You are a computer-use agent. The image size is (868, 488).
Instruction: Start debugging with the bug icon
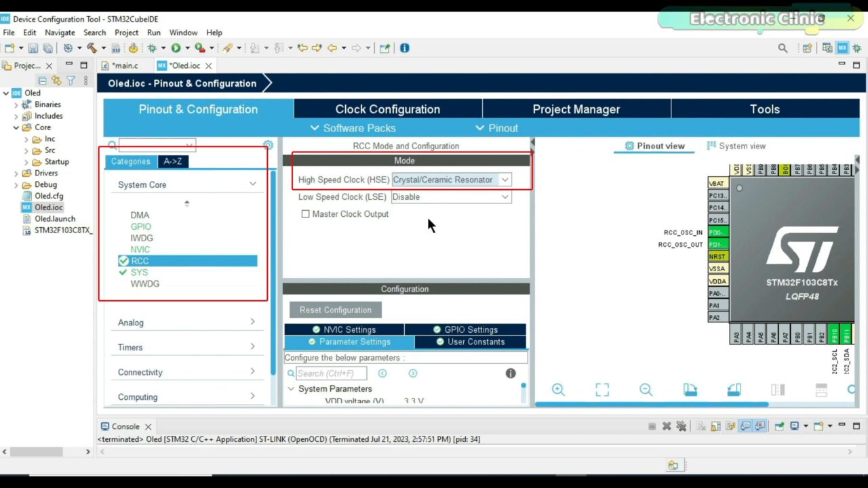[x=152, y=48]
